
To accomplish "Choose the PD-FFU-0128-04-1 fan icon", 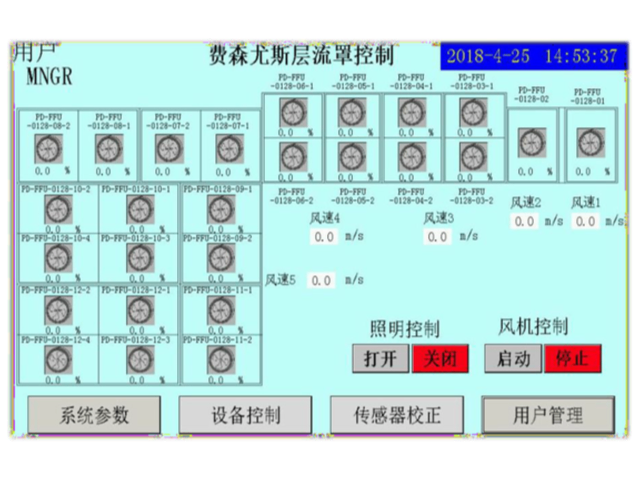I will point(413,113).
